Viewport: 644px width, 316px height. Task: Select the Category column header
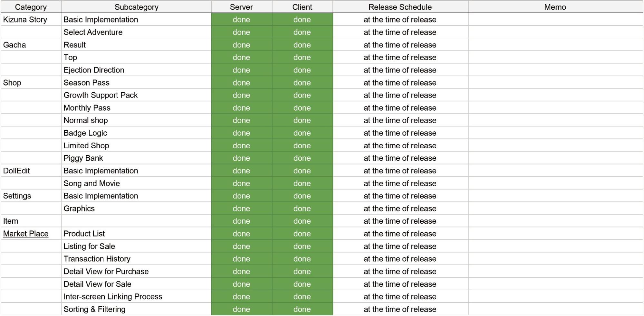31,7
